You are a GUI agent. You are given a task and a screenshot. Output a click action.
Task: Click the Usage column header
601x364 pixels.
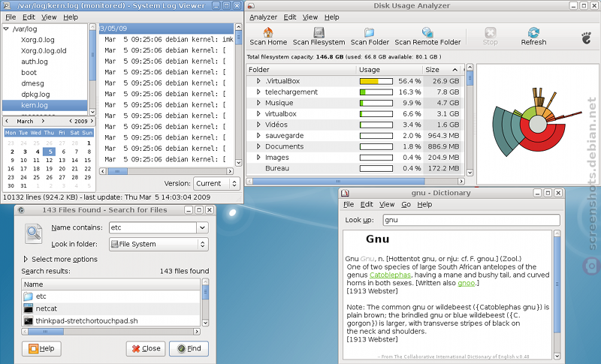coord(389,70)
